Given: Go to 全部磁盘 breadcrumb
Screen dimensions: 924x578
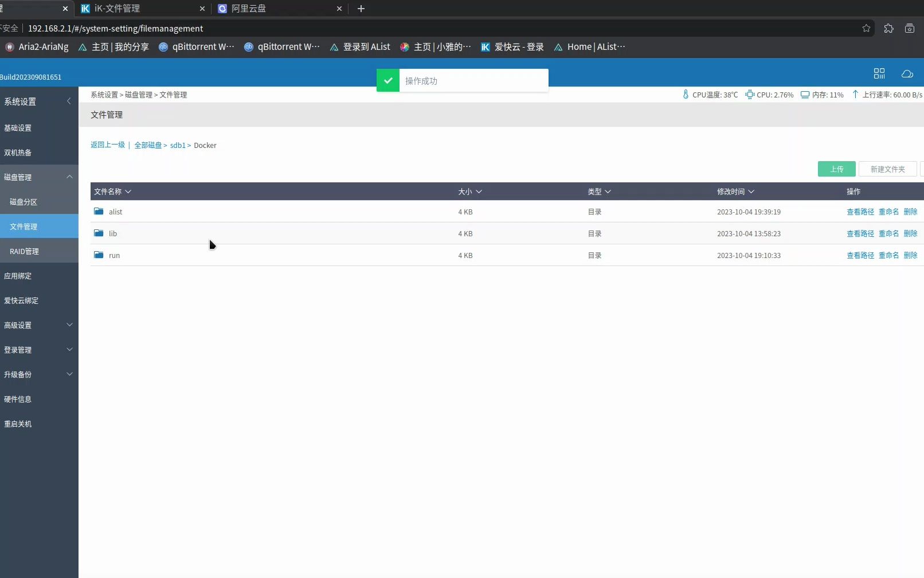Looking at the screenshot, I should click(148, 145).
